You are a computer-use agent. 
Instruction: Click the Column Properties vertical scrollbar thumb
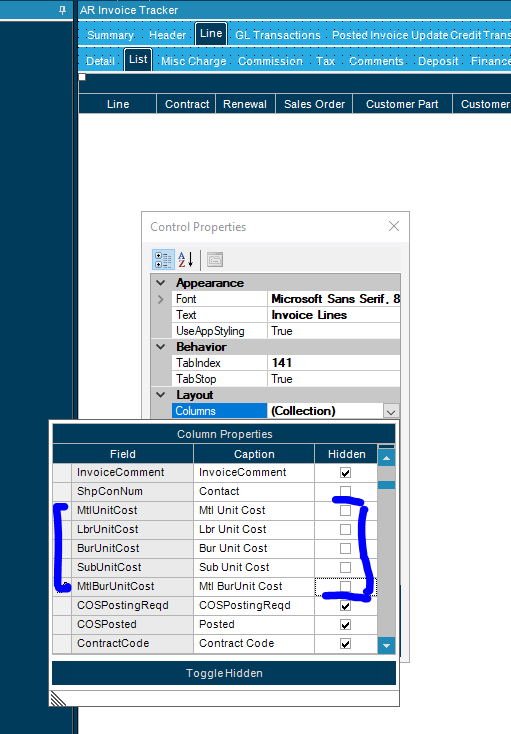pyautogui.click(x=386, y=484)
